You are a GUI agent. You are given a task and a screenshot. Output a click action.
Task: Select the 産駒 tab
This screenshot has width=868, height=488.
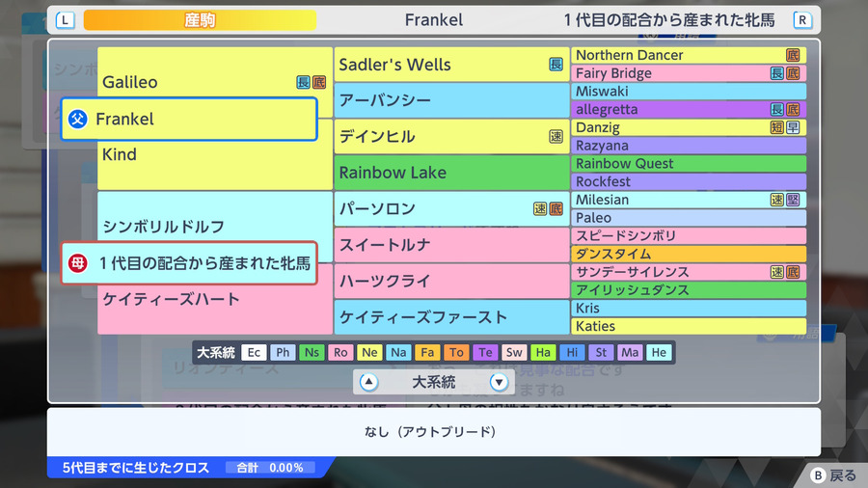tap(200, 20)
